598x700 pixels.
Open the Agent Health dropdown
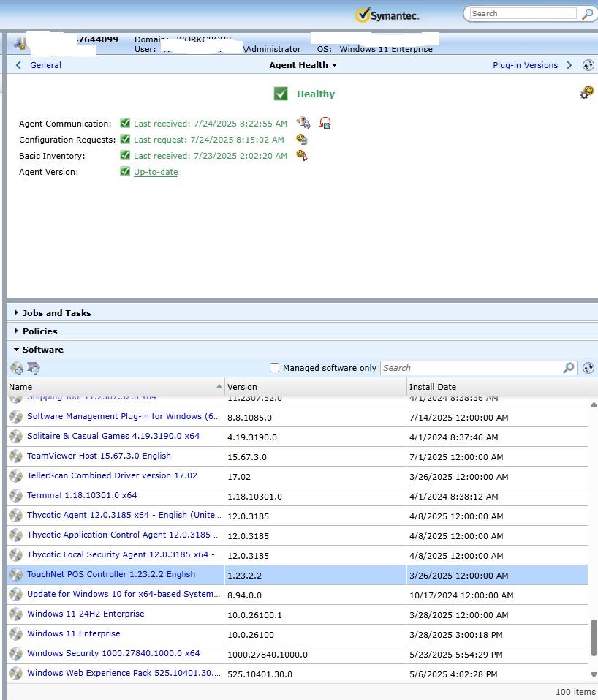point(303,65)
